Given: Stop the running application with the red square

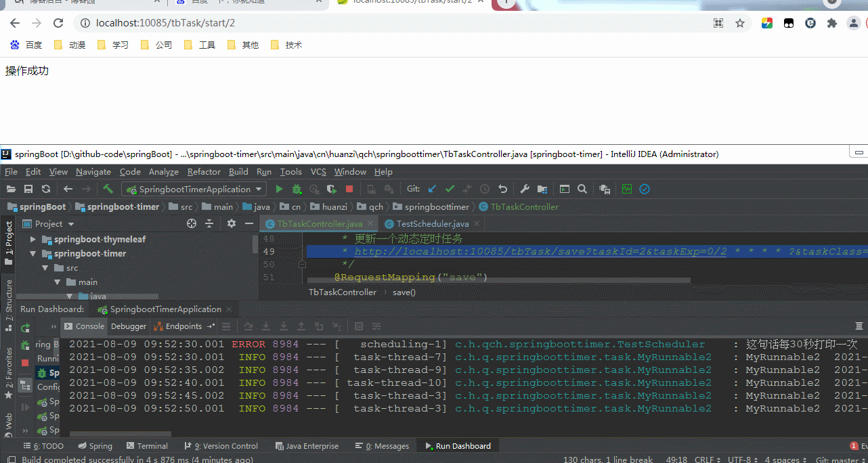Looking at the screenshot, I should pos(349,190).
